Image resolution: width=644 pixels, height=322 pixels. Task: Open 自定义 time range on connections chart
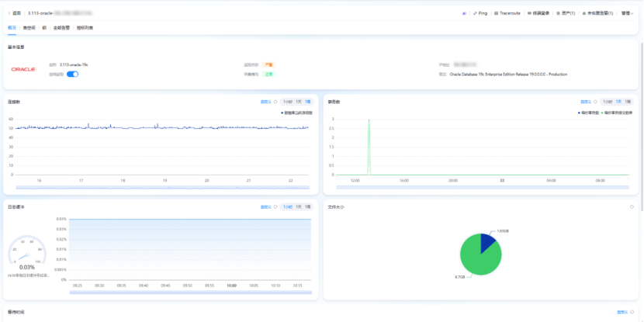click(x=266, y=102)
